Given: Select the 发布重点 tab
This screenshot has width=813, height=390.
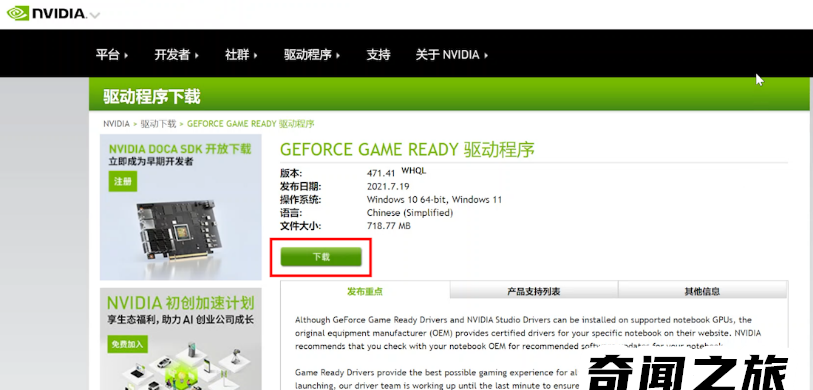Looking at the screenshot, I should [365, 291].
